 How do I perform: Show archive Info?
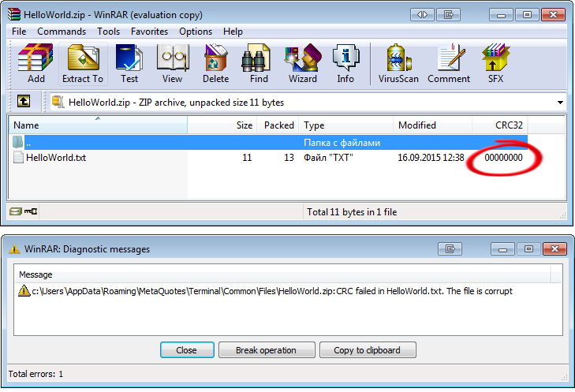point(345,63)
